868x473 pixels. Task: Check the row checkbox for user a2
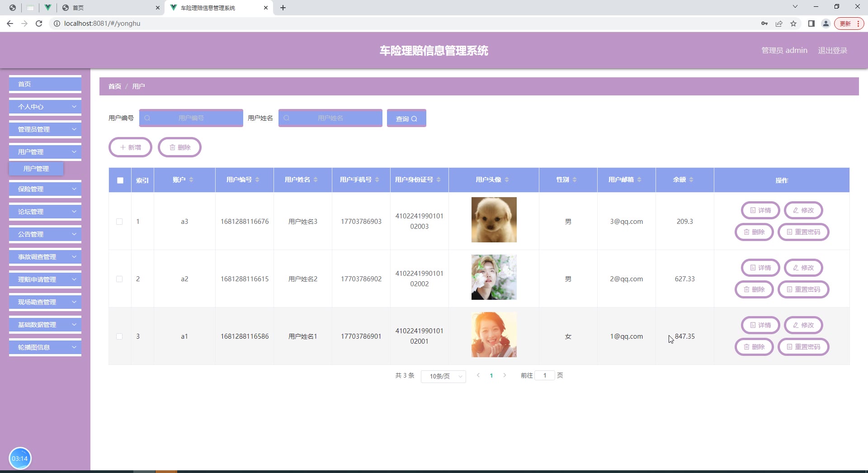point(119,279)
